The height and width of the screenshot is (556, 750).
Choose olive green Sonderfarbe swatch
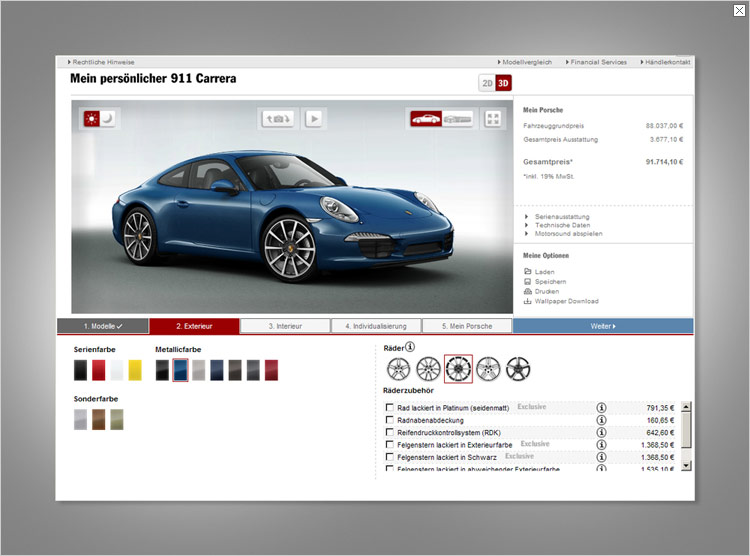click(117, 420)
